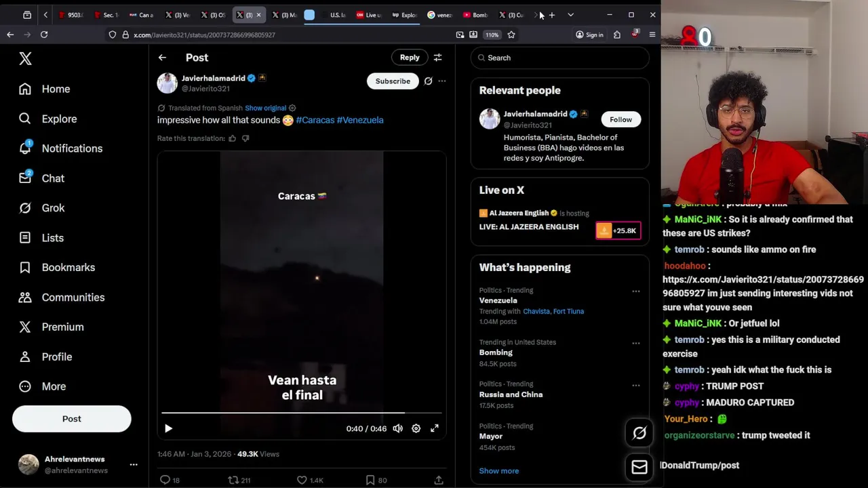Mute the video audio
This screenshot has height=488, width=868.
[397, 428]
